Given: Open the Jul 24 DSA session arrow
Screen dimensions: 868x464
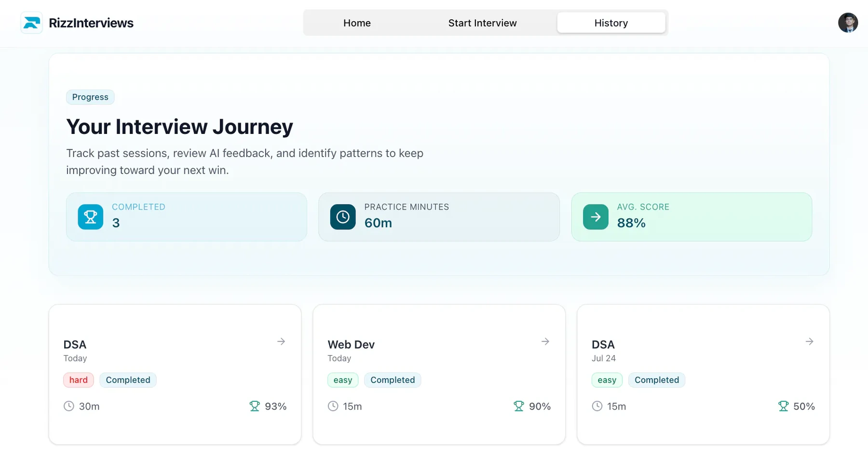Looking at the screenshot, I should coord(810,342).
